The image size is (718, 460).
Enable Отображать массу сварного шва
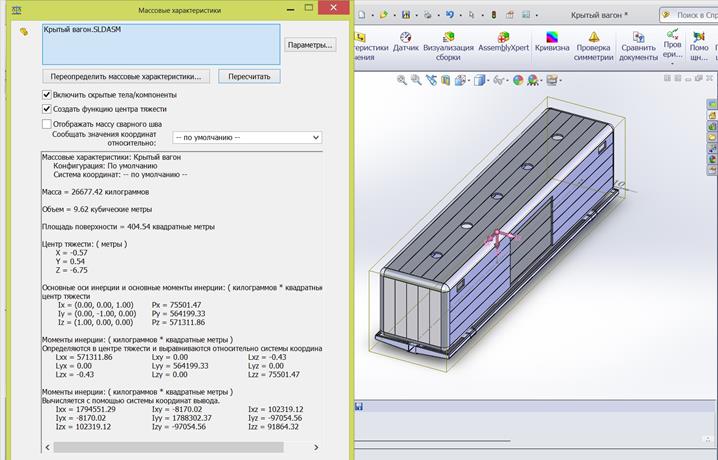(47, 124)
